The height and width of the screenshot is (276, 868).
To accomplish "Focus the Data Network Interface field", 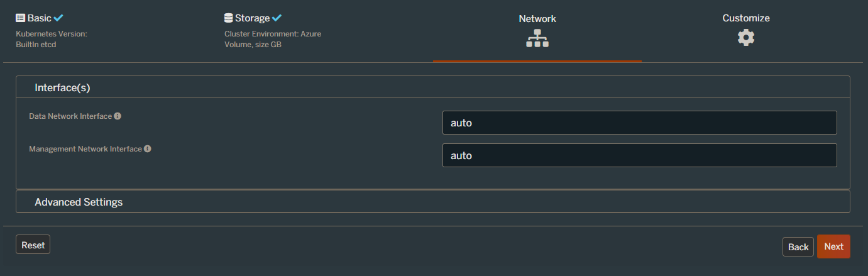I will [x=639, y=123].
